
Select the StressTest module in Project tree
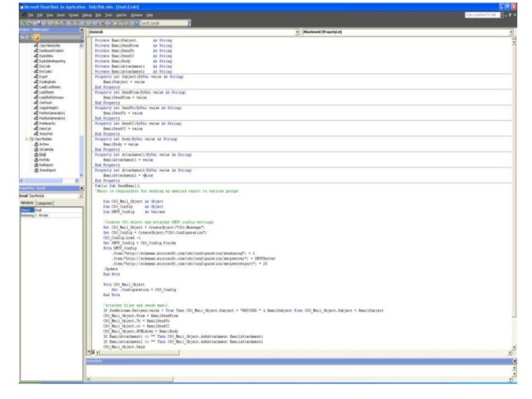coord(45,134)
